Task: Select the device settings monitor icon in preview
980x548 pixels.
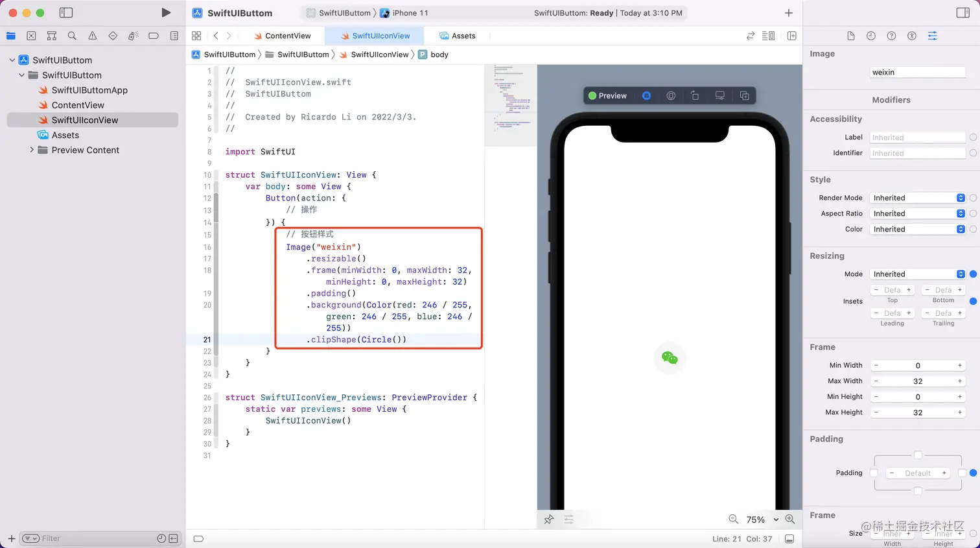Action: [x=719, y=95]
